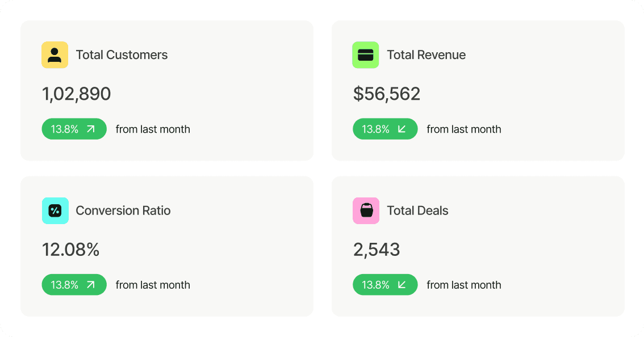Click "from last month" in Conversion Ratio card

[x=153, y=285]
